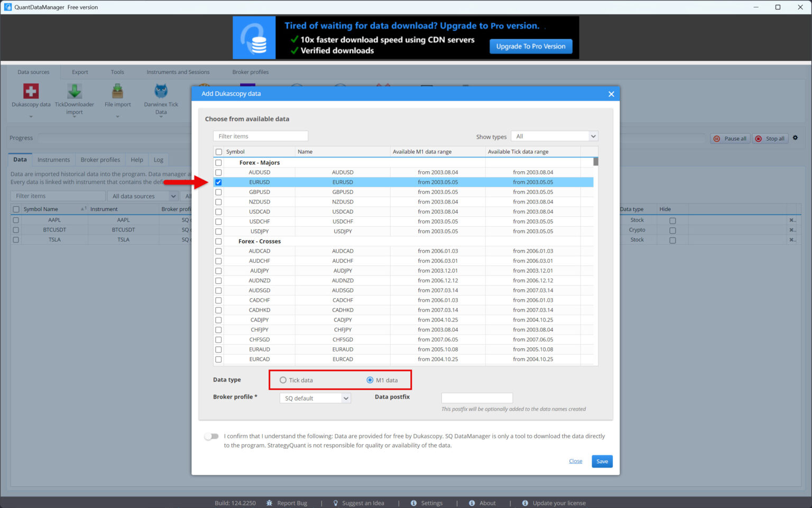Viewport: 812px width, 508px height.
Task: Open the Broker profile dropdown
Action: (x=315, y=398)
